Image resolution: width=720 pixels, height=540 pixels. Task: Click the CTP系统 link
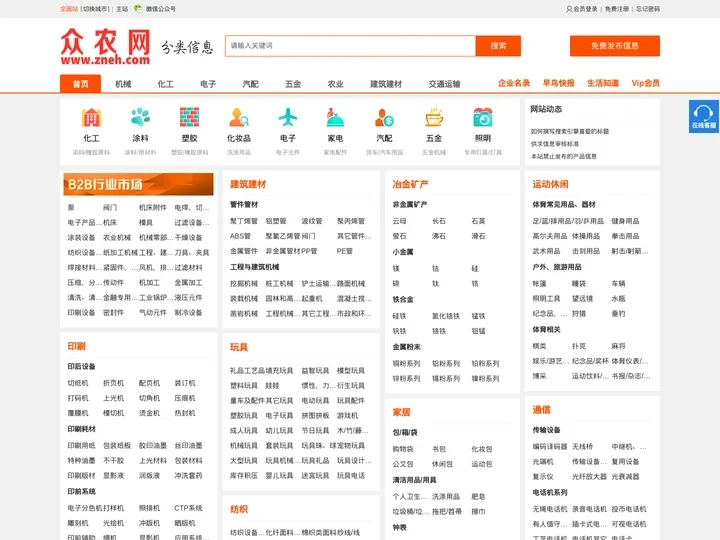coord(188,508)
